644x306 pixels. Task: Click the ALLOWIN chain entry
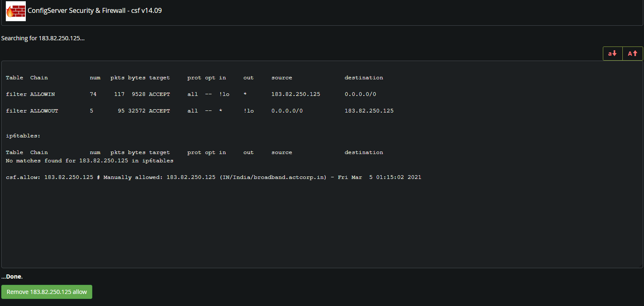42,94
